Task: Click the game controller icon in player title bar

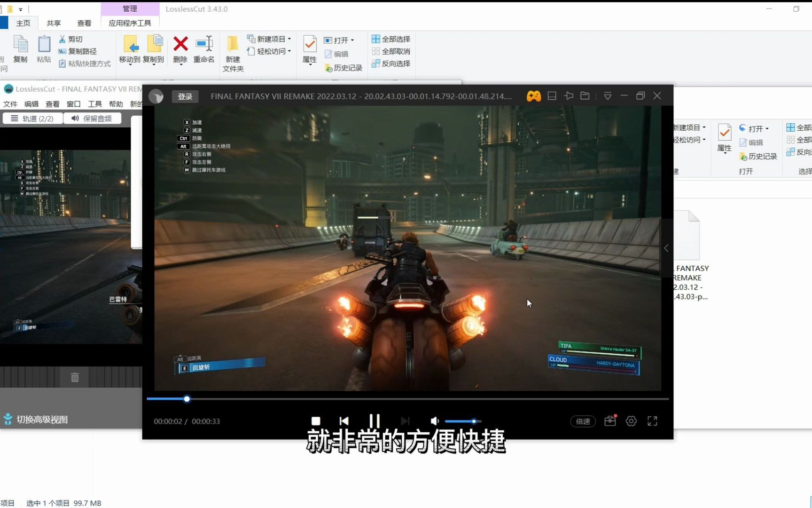Action: point(533,96)
